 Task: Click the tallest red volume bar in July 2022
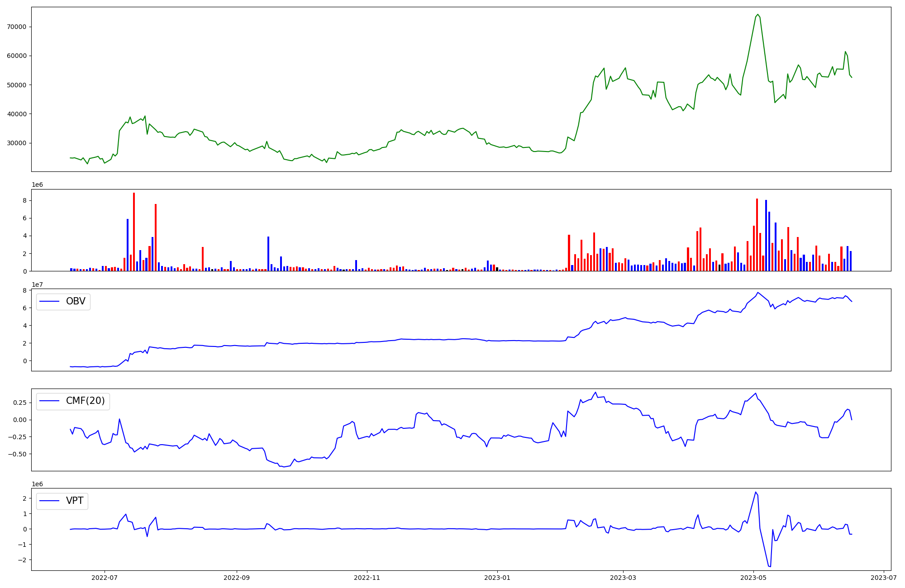134,232
